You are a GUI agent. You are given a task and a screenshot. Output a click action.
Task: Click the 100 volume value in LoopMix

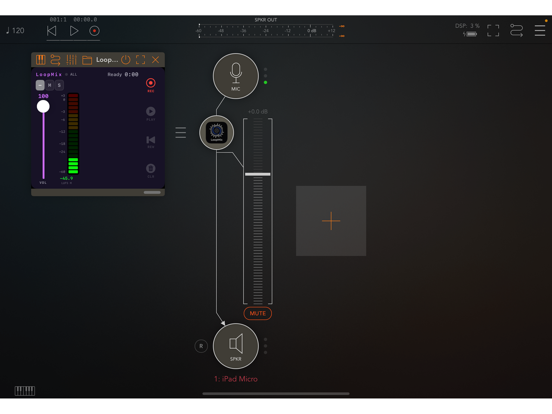[43, 96]
